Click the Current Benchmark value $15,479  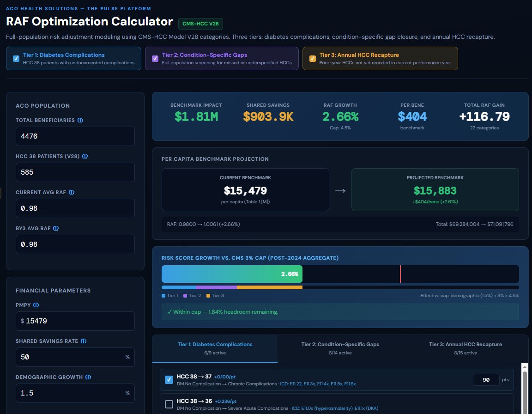245,190
